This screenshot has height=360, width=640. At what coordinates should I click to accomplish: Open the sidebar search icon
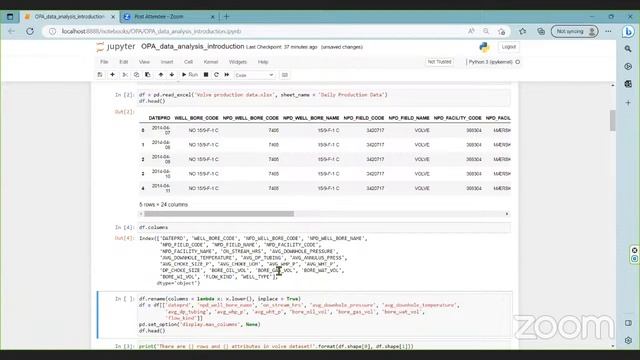click(x=628, y=49)
